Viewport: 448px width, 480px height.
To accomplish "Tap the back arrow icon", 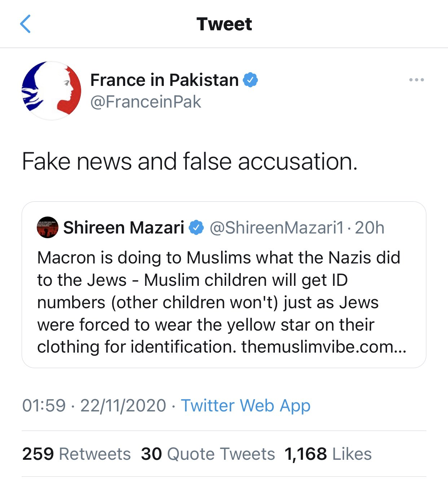I will coord(25,24).
